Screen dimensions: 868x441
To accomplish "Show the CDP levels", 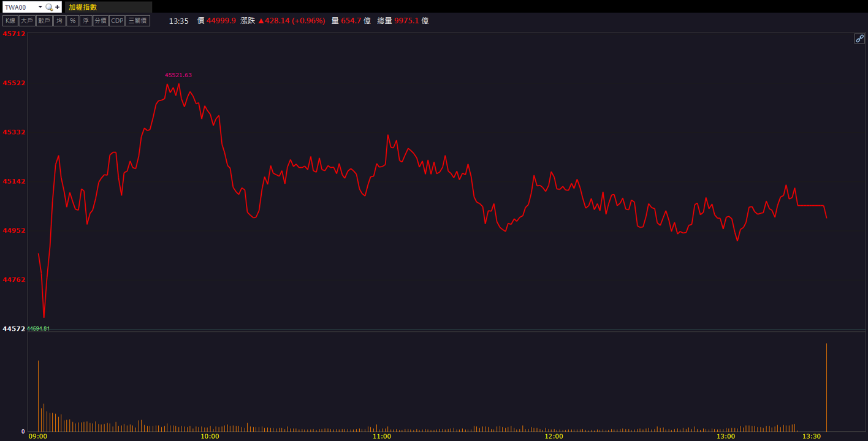I will click(117, 21).
